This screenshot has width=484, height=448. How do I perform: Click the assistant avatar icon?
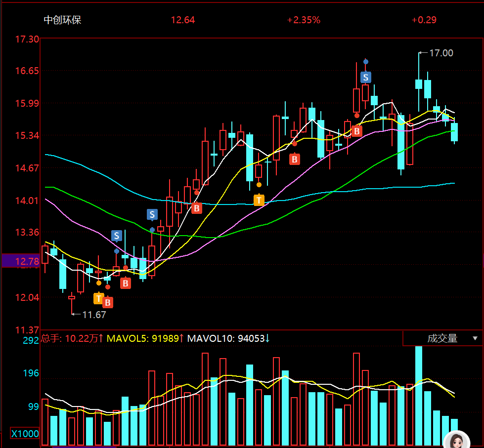457,440
